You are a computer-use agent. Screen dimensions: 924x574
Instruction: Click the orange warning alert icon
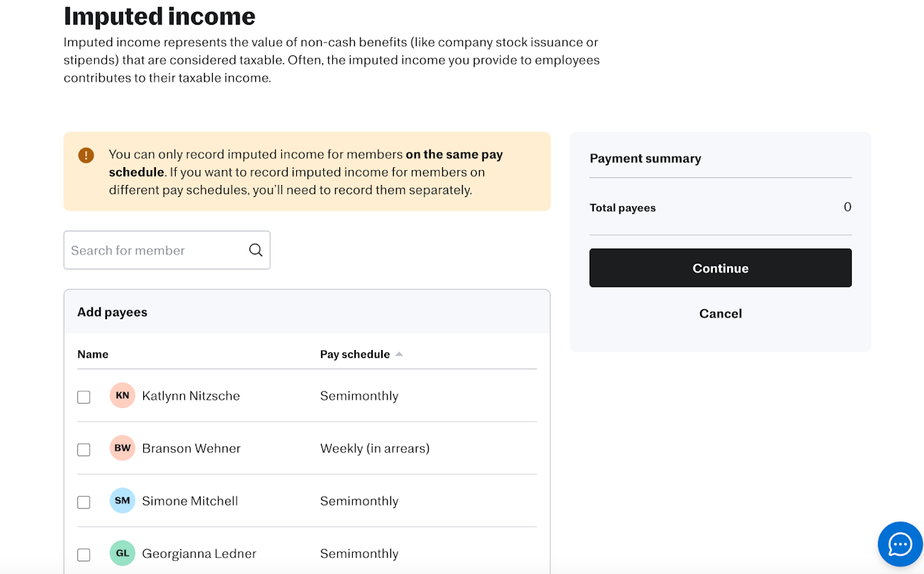point(86,155)
